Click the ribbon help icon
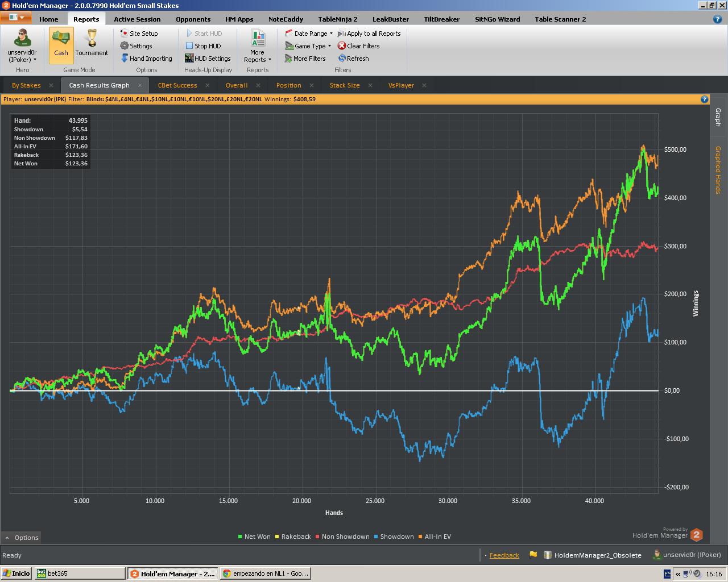 coord(717,19)
